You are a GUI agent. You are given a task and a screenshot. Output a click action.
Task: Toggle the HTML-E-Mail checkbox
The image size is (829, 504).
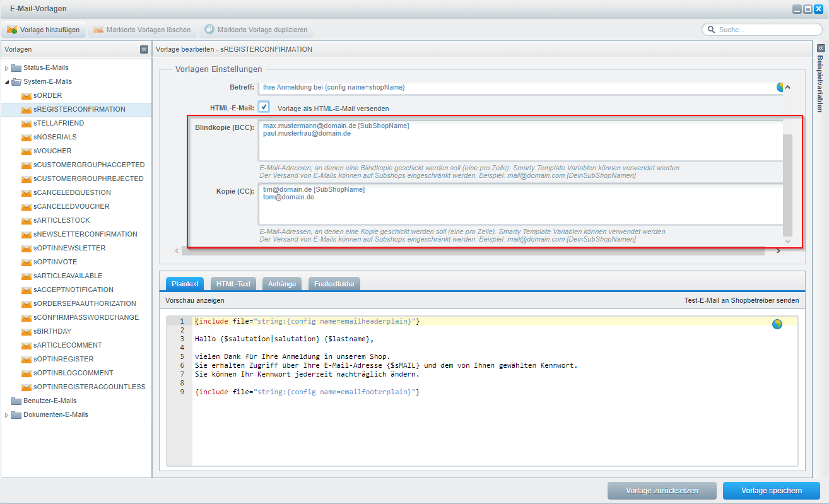click(x=264, y=107)
